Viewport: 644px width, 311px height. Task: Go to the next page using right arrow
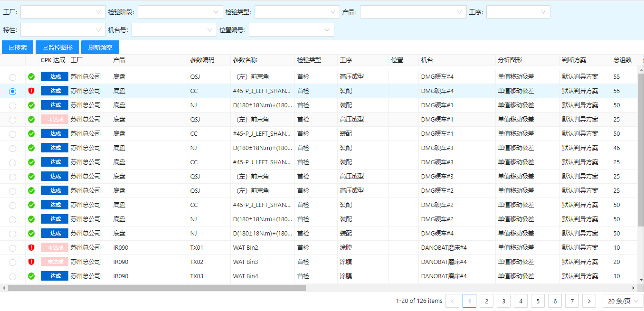(x=589, y=301)
